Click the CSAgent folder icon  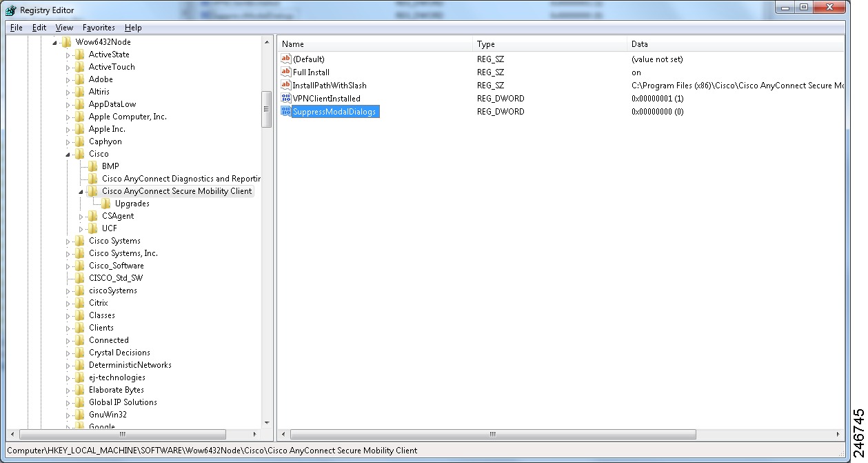[93, 216]
